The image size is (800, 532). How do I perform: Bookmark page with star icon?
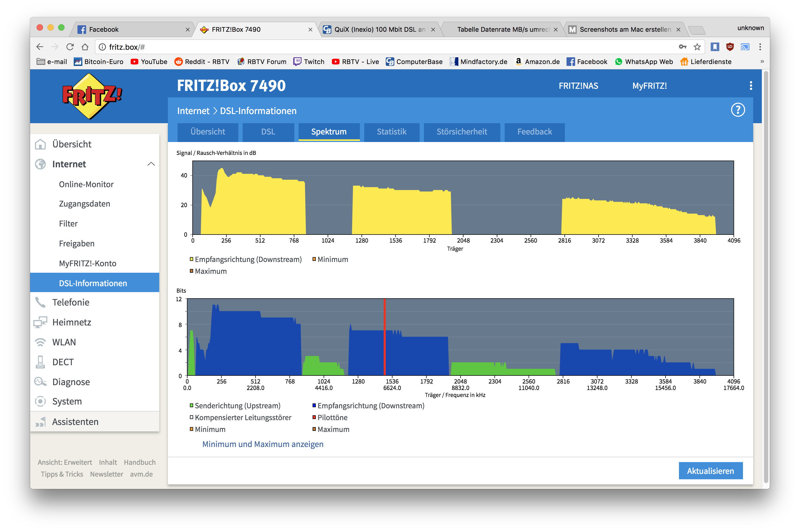pos(697,47)
